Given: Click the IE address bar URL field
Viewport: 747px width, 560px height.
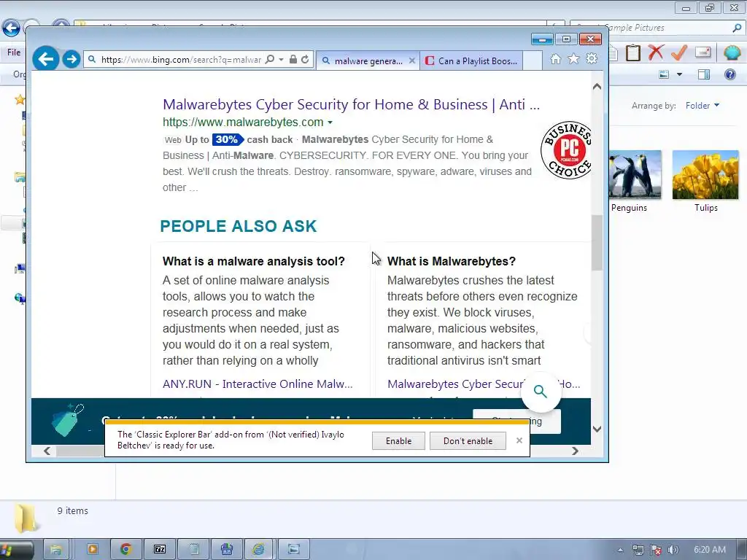Looking at the screenshot, I should coord(181,60).
